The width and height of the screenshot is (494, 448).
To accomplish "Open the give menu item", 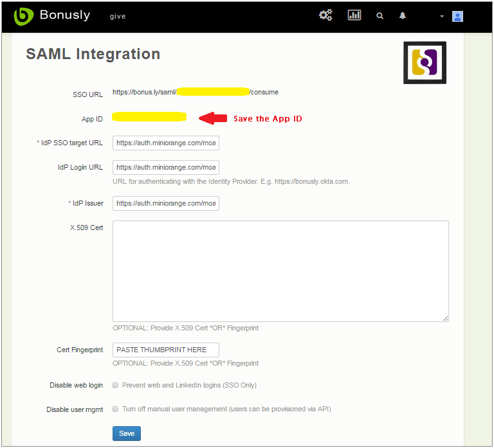I will [x=118, y=16].
